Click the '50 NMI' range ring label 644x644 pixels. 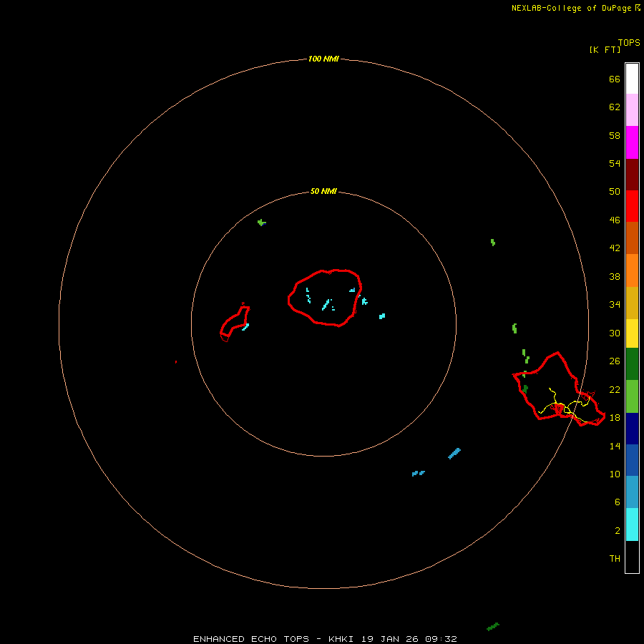[323, 191]
